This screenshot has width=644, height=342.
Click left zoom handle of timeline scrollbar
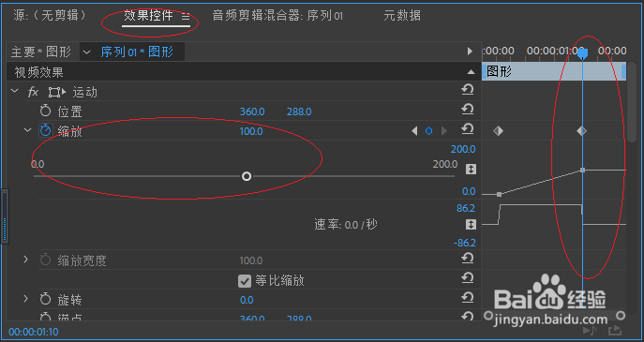[x=488, y=316]
